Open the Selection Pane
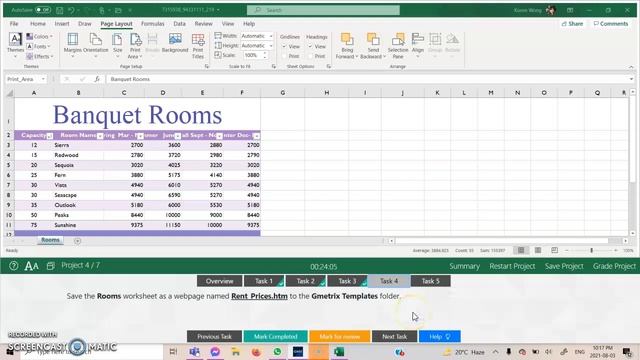The width and height of the screenshot is (640, 360). coord(398,46)
